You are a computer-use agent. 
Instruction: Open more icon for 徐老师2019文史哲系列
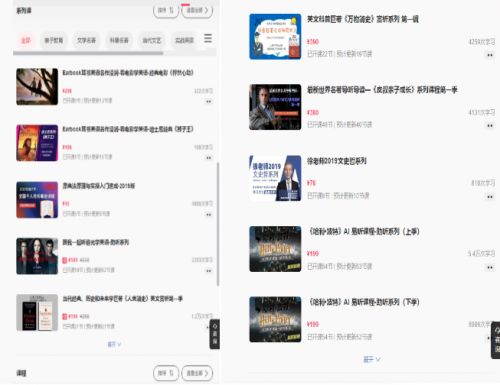click(490, 197)
